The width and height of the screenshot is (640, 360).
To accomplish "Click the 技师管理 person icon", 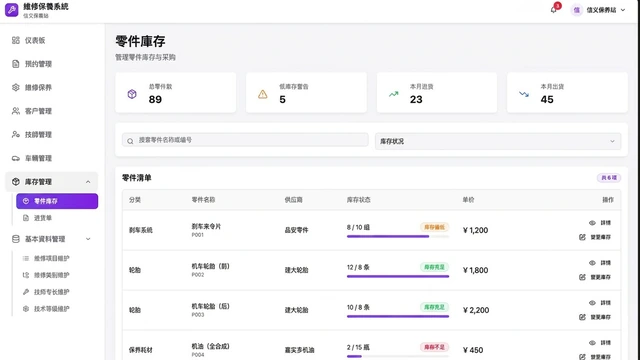I will (x=16, y=134).
